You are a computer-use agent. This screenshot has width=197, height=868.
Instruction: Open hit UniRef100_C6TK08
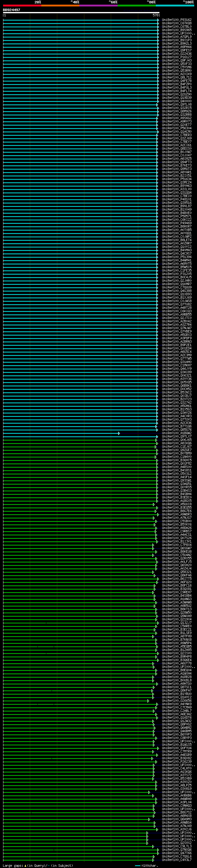[177, 23]
